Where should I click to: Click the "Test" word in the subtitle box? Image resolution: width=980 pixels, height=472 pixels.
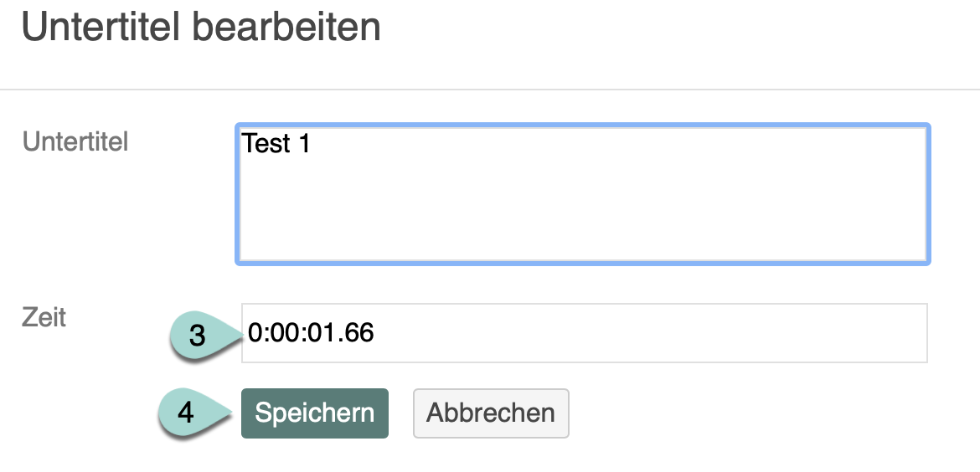pyautogui.click(x=266, y=144)
